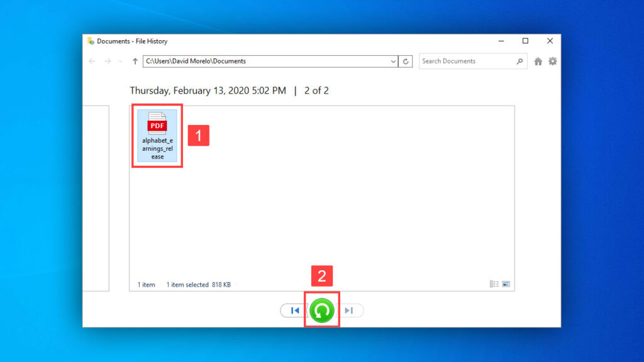This screenshot has height=362, width=644.
Task: Click the Documents path address field
Action: point(264,62)
